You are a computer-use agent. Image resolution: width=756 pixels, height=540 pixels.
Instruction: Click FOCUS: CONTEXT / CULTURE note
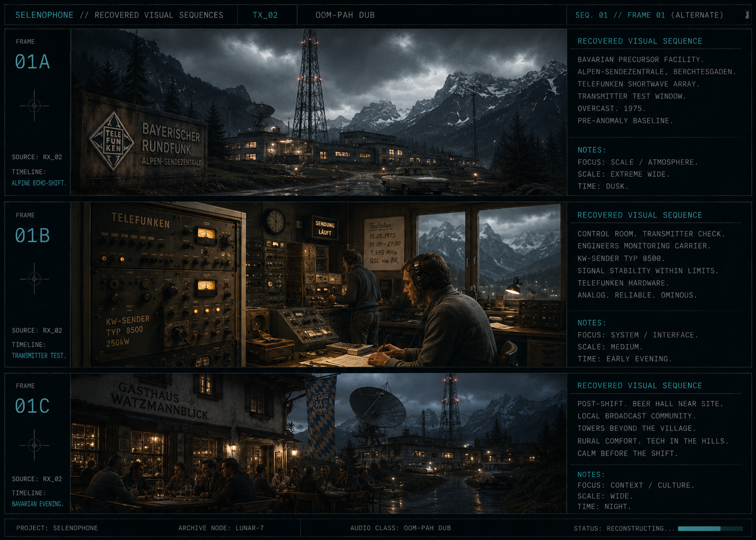tap(636, 485)
